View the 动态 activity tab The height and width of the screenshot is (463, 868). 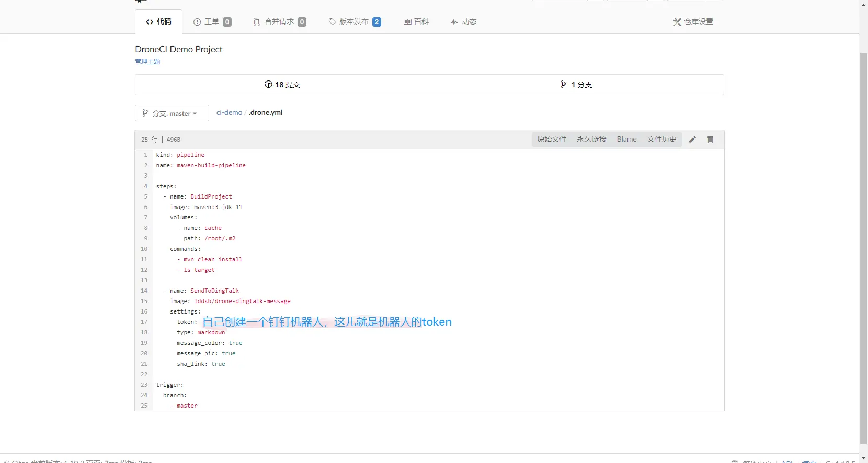[463, 22]
